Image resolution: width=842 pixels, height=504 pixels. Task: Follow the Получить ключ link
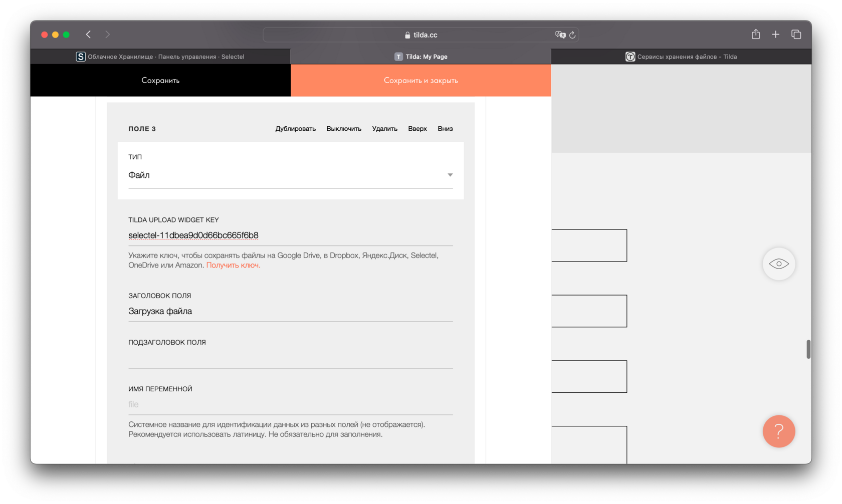click(x=233, y=265)
